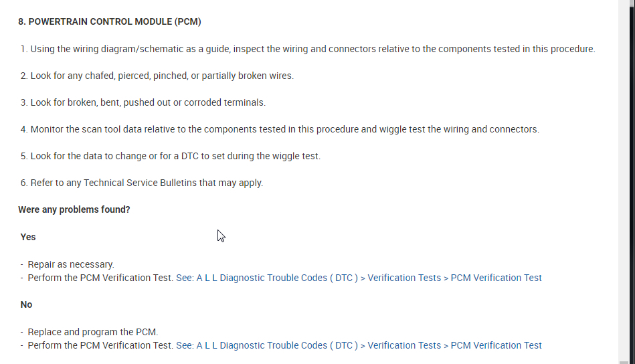Click the 'Were any problems found?' question

pos(74,209)
